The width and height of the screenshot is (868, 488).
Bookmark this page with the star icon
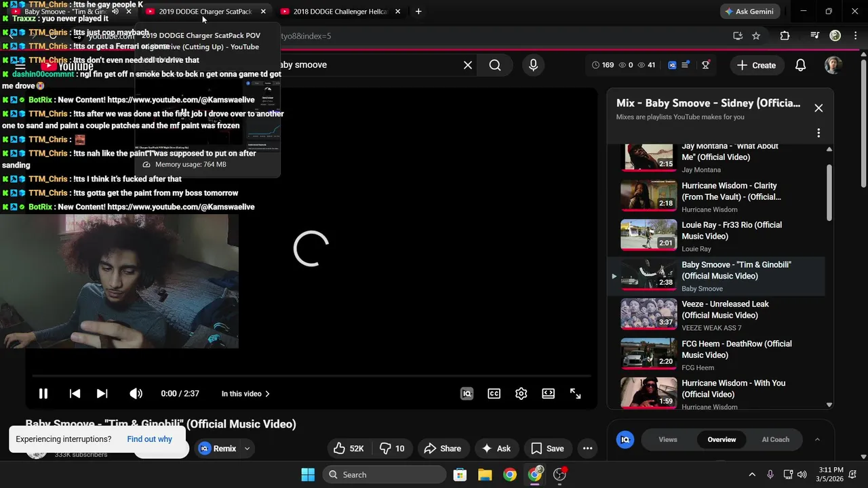(756, 36)
